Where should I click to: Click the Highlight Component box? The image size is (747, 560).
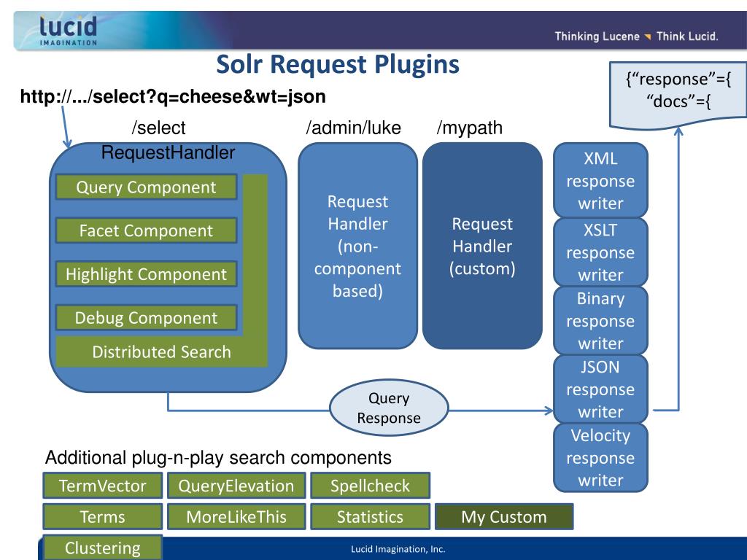coord(146,274)
